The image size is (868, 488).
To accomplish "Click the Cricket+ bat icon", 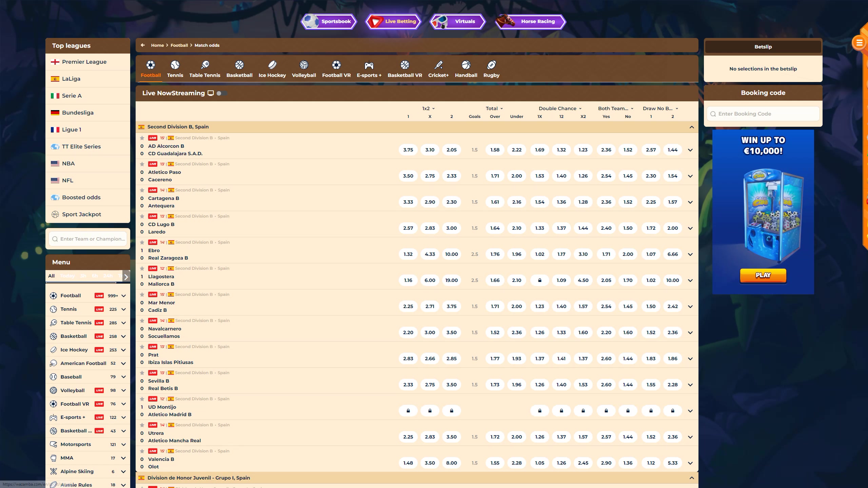I will click(438, 65).
